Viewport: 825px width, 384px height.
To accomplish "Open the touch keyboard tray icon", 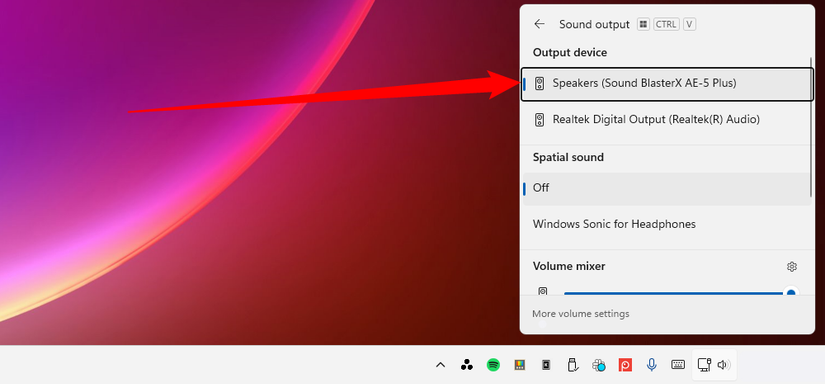I will tap(678, 365).
